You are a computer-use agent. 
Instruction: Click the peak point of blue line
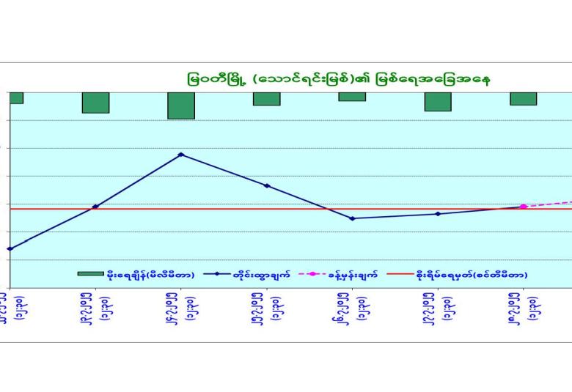(x=181, y=155)
